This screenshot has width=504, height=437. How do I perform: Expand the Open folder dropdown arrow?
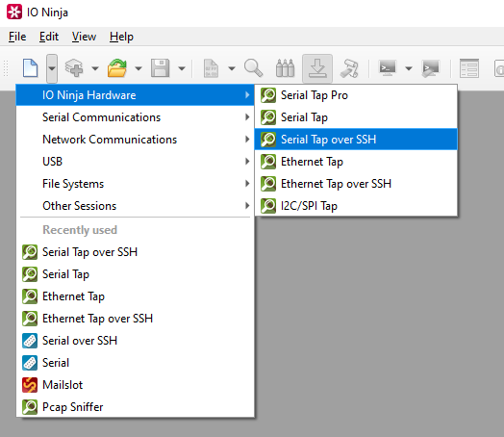(x=139, y=68)
